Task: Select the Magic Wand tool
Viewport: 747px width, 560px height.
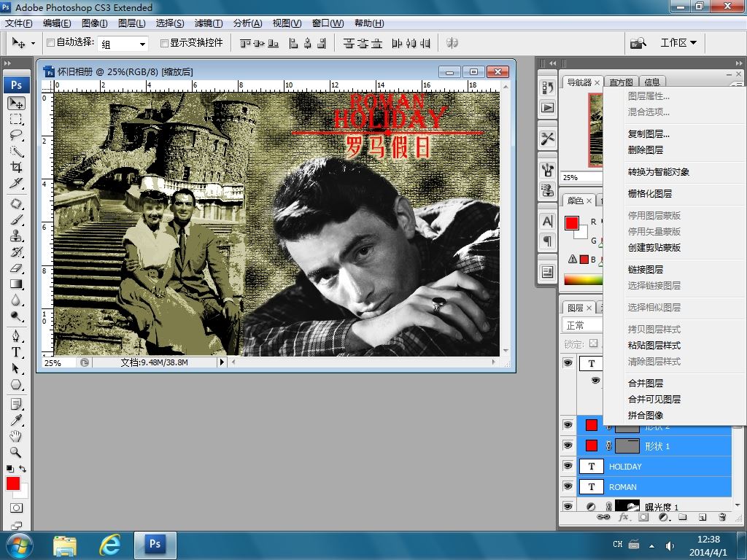Action: coord(16,151)
